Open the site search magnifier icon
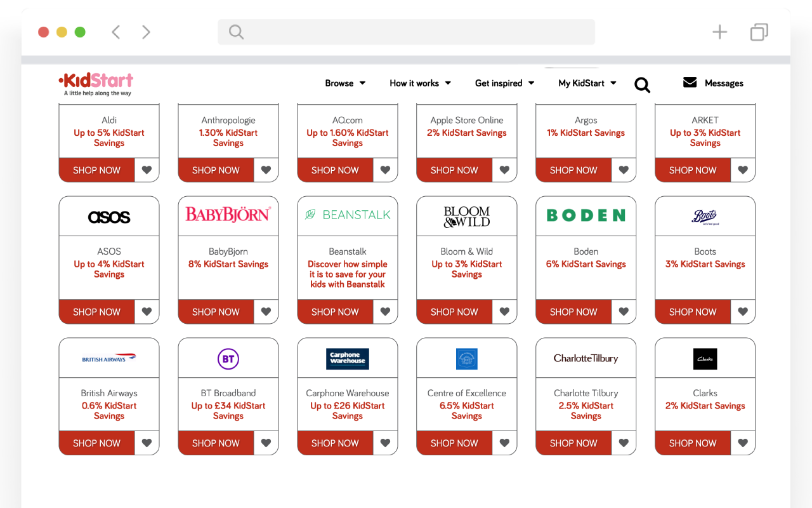 642,84
